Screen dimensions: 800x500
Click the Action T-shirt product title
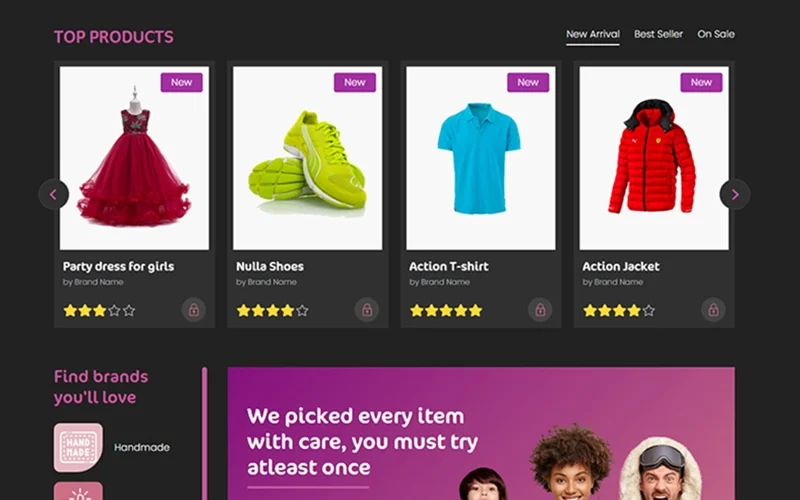[x=448, y=266]
